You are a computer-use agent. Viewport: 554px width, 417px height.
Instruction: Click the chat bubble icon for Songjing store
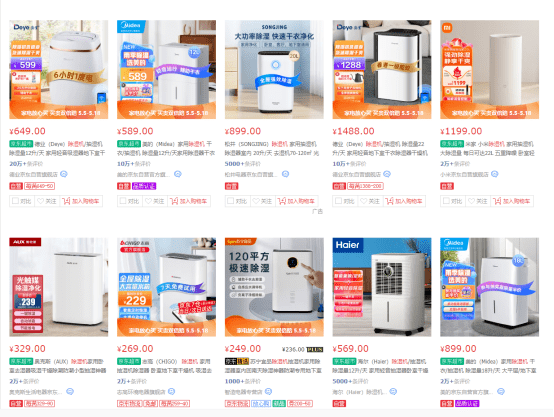coord(285,174)
